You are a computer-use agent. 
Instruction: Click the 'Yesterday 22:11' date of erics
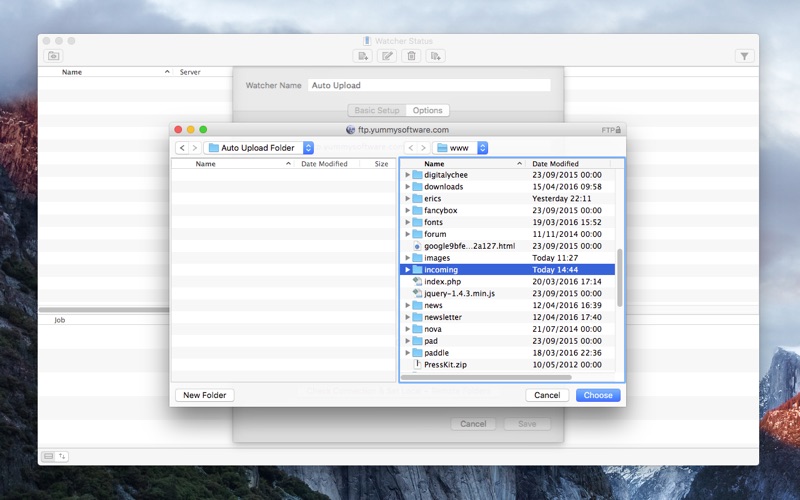pos(562,198)
